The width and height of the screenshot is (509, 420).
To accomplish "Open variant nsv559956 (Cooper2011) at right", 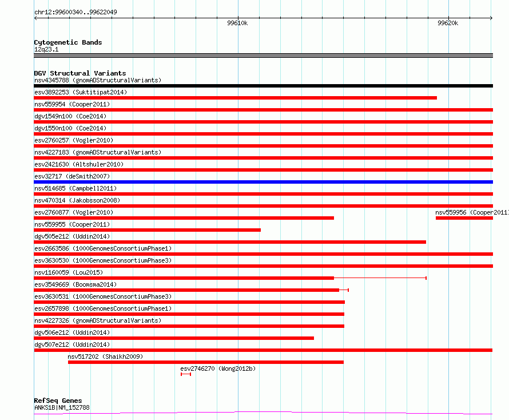I will 472,212.
